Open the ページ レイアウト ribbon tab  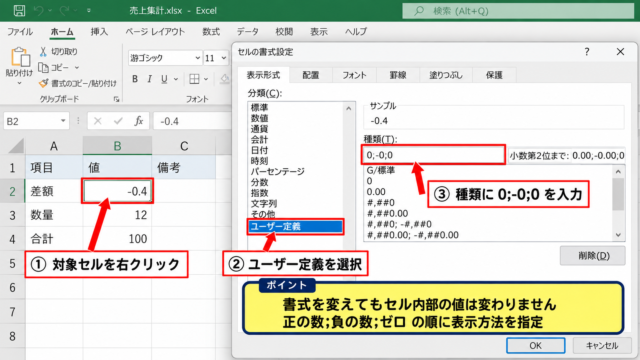click(155, 31)
